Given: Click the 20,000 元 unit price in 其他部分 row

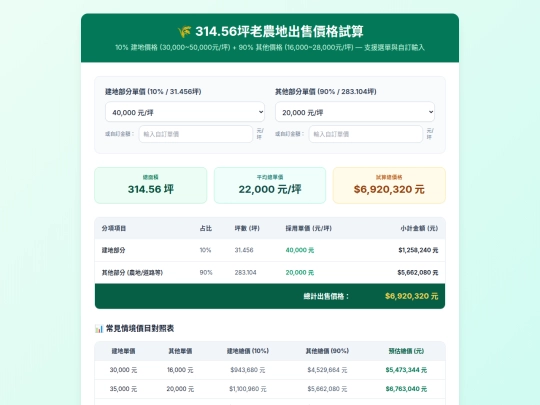Looking at the screenshot, I should click(x=300, y=272).
